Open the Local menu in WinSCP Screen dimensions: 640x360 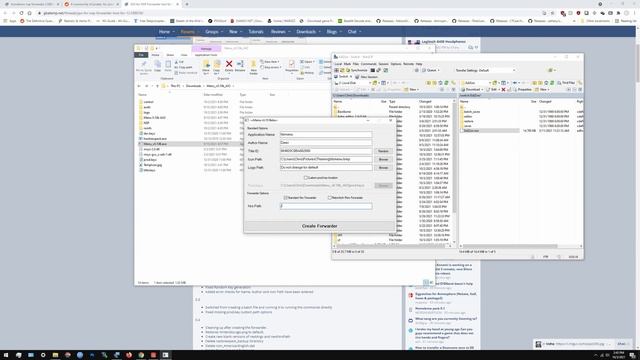(338, 64)
